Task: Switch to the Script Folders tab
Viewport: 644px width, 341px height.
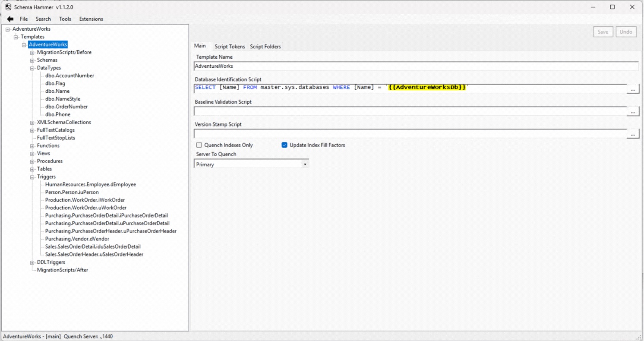Action: [x=265, y=46]
